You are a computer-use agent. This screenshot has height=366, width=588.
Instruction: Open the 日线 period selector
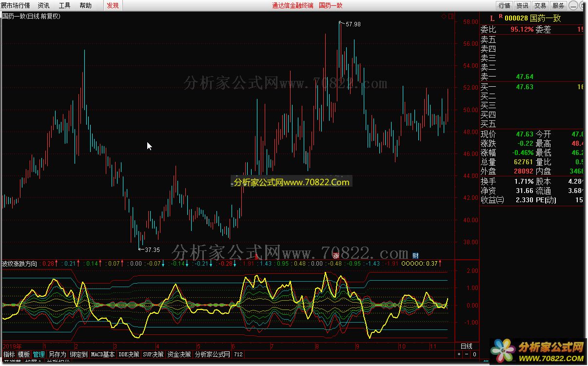coord(467,346)
